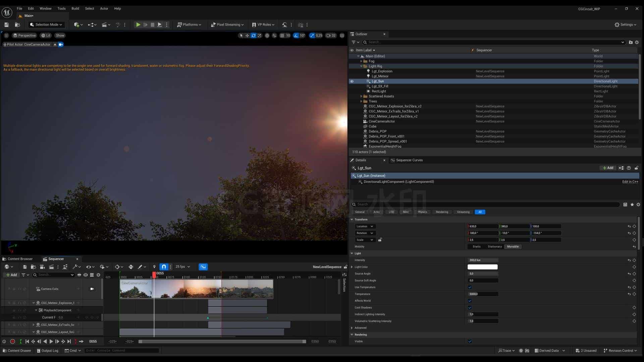
Task: Toggle the Cast Shadows checkbox
Action: [x=470, y=308]
